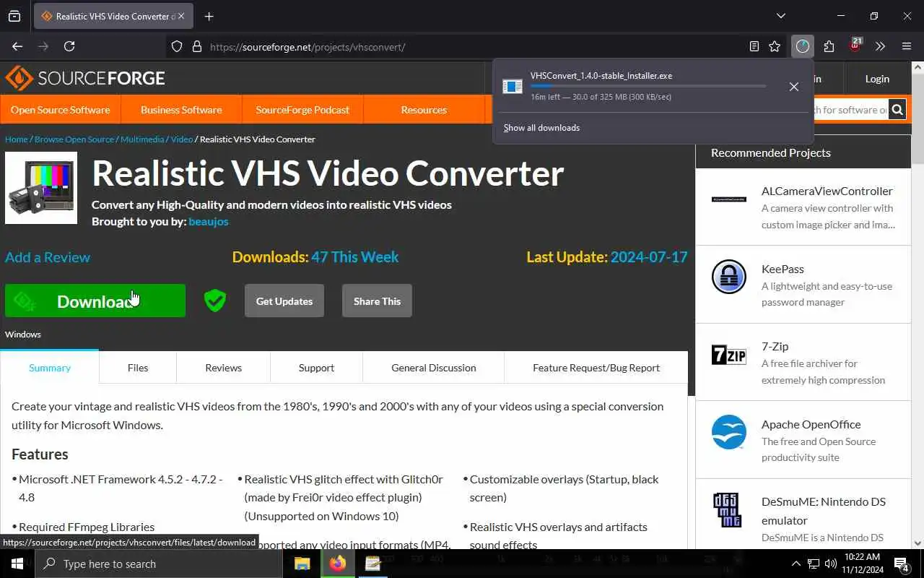The height and width of the screenshot is (578, 924).
Task: Close the Realistic VHS Video Converter tab
Action: click(181, 16)
